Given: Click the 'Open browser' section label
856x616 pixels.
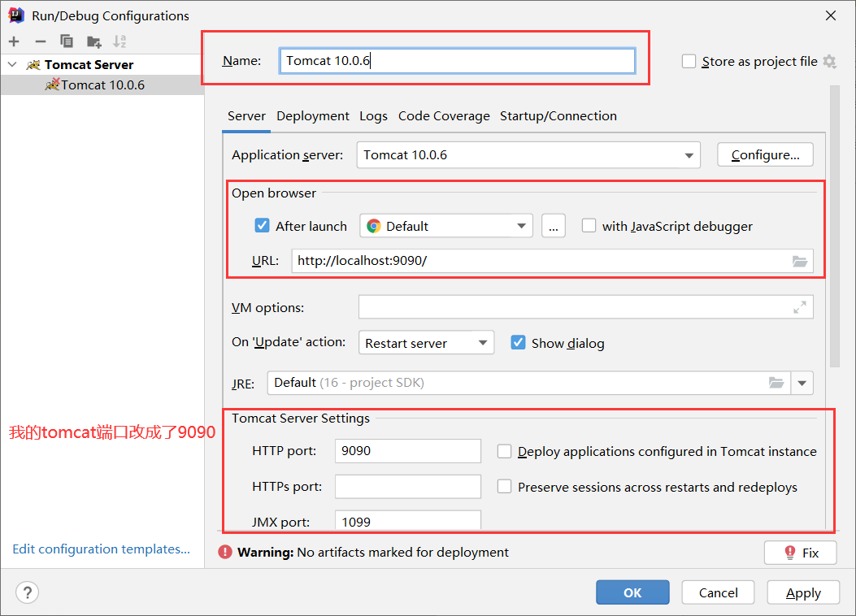Looking at the screenshot, I should pyautogui.click(x=273, y=193).
